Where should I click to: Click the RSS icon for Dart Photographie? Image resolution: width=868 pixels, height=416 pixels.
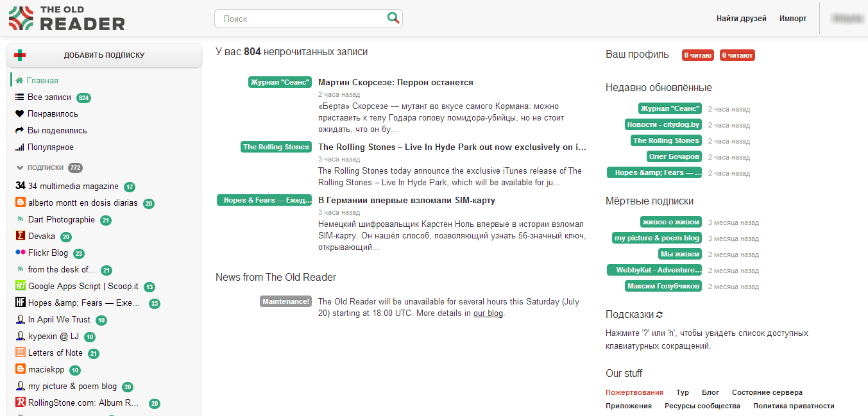click(x=21, y=219)
